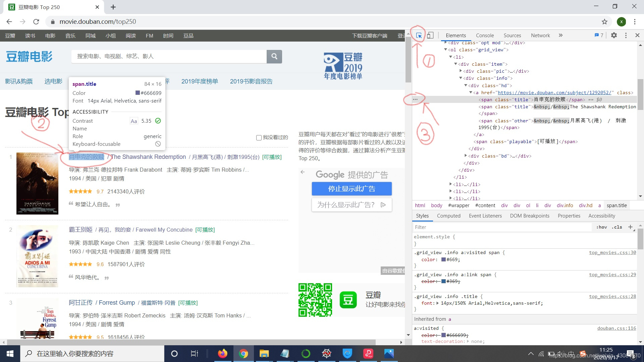The image size is (644, 362).
Task: Toggle the 我没看过的 checkbox
Action: coord(259,137)
